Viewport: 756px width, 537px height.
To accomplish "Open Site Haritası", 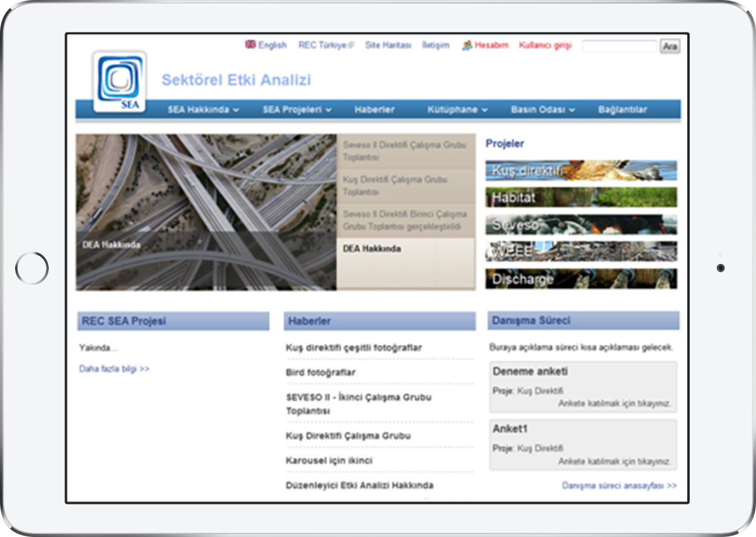I will point(388,45).
